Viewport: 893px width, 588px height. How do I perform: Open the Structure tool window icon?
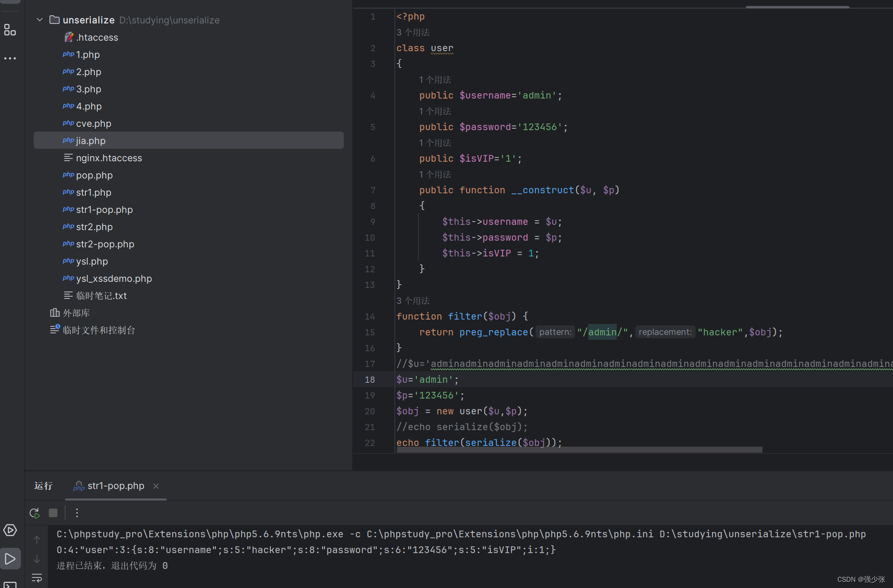(x=10, y=30)
